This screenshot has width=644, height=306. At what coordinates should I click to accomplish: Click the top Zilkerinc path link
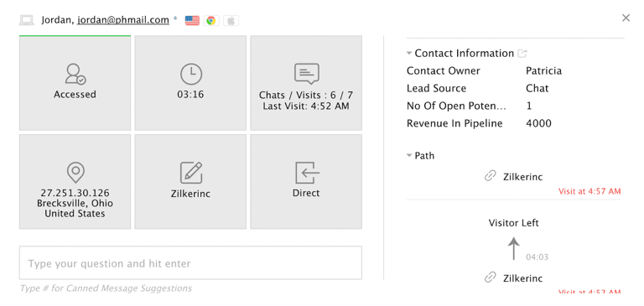523,177
